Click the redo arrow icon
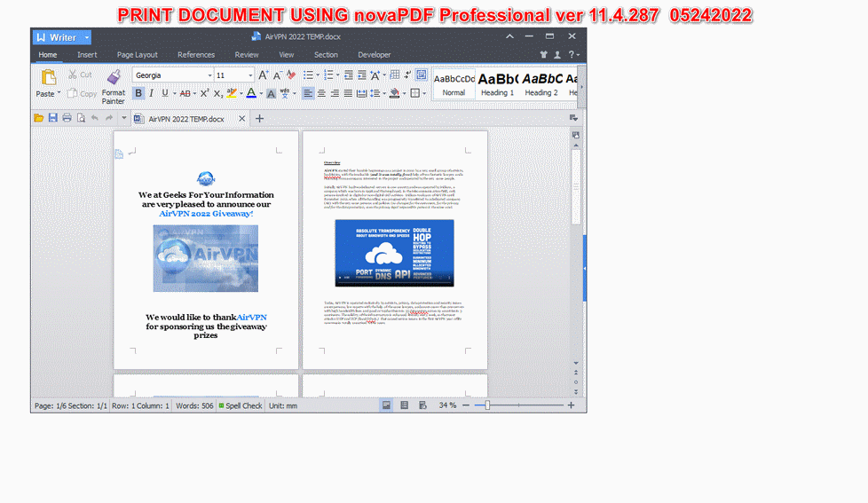The image size is (868, 503). coord(109,118)
